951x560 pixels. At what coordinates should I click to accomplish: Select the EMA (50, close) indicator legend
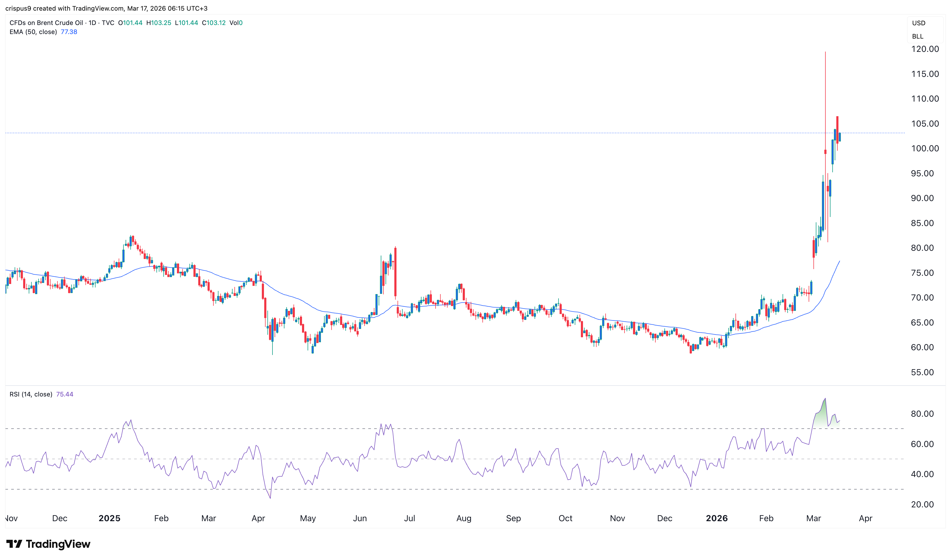(33, 32)
